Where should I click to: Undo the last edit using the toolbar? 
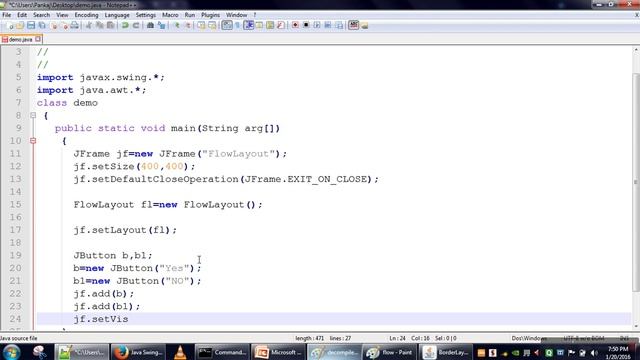125,25
